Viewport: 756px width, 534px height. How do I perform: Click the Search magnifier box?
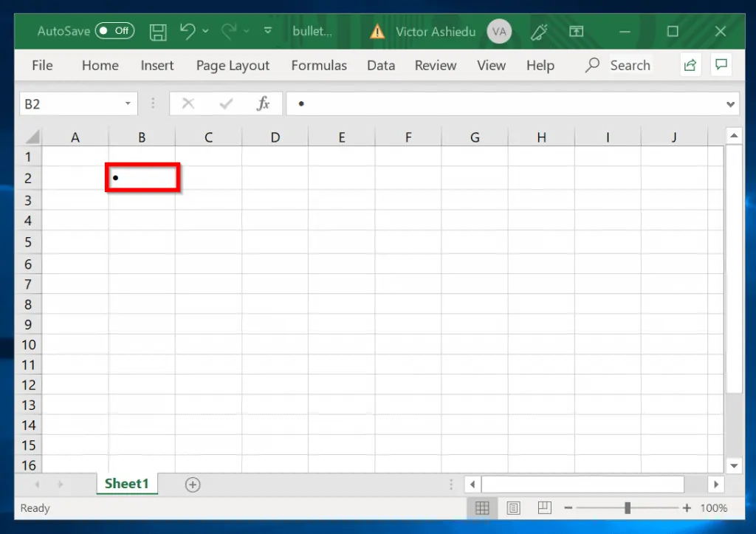click(x=618, y=65)
